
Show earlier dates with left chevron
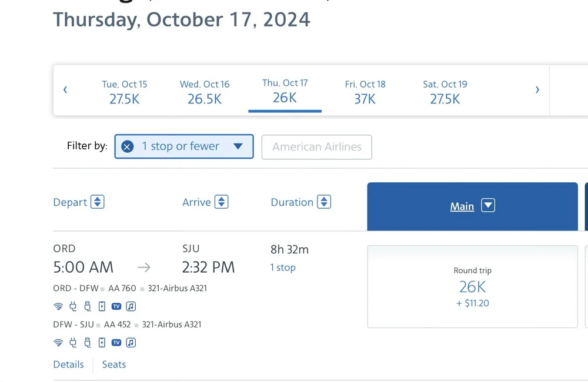coord(65,89)
